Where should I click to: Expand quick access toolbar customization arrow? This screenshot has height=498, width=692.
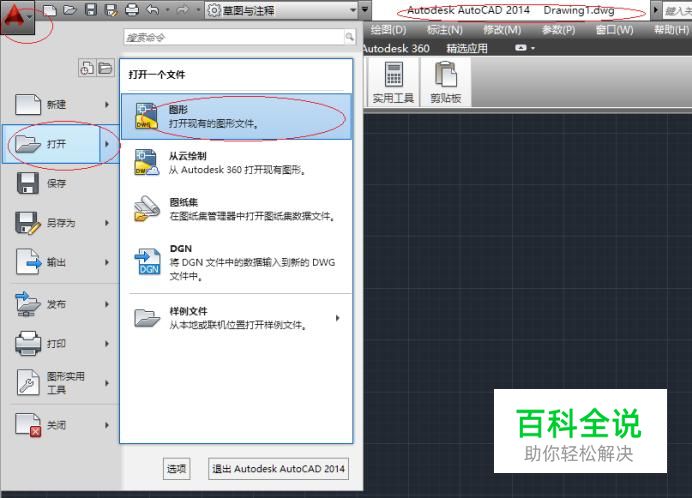pyautogui.click(x=365, y=9)
